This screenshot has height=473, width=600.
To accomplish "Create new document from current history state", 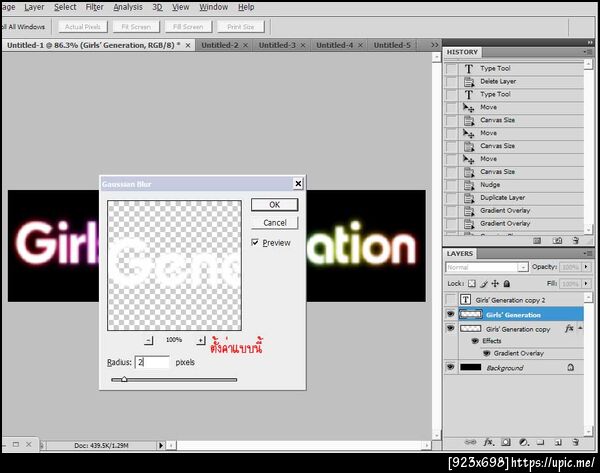I will pyautogui.click(x=537, y=240).
